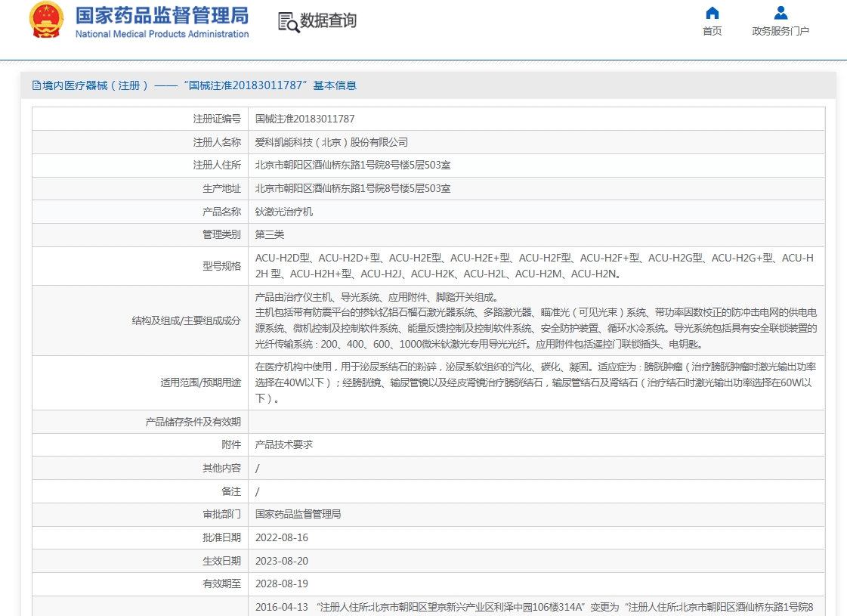Viewport: 847px width, 616px height.
Task: Click the 注册人住所 label cell
Action: [x=140, y=166]
